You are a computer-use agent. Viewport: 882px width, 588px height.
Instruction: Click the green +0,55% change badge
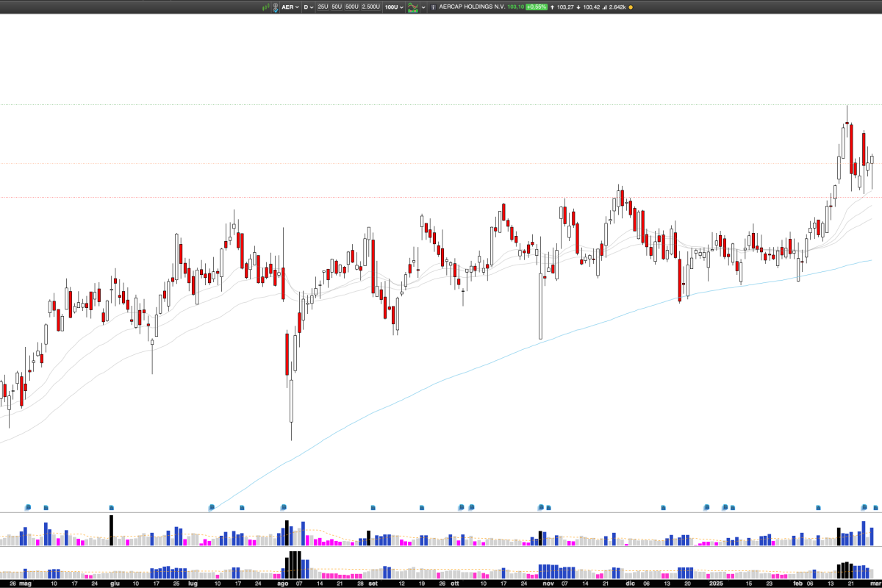pos(537,7)
